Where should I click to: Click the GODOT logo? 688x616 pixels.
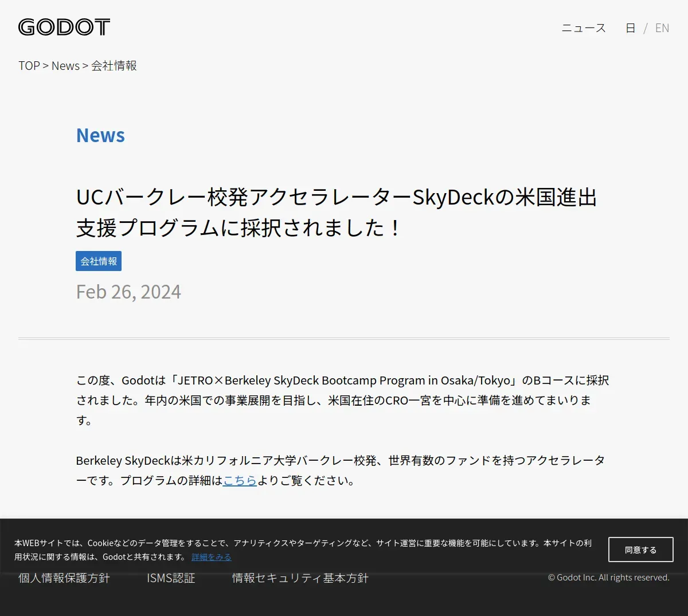tap(64, 27)
